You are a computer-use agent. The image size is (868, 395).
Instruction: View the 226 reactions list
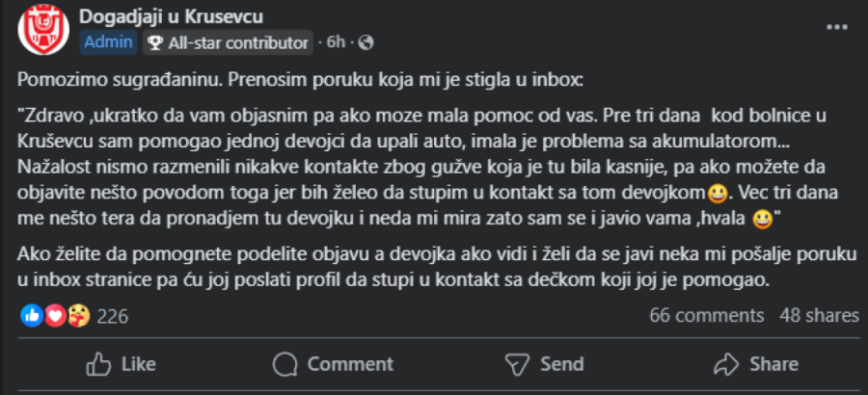(113, 316)
